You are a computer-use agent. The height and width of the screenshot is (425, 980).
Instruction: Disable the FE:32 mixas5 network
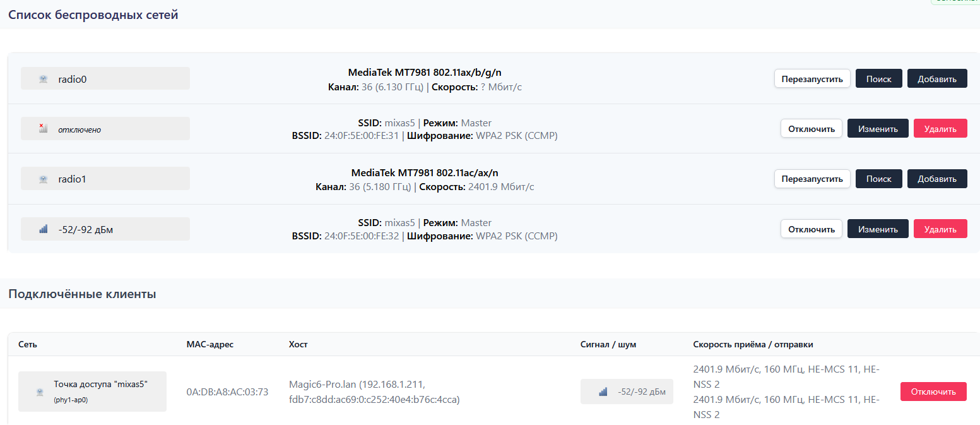pyautogui.click(x=811, y=229)
